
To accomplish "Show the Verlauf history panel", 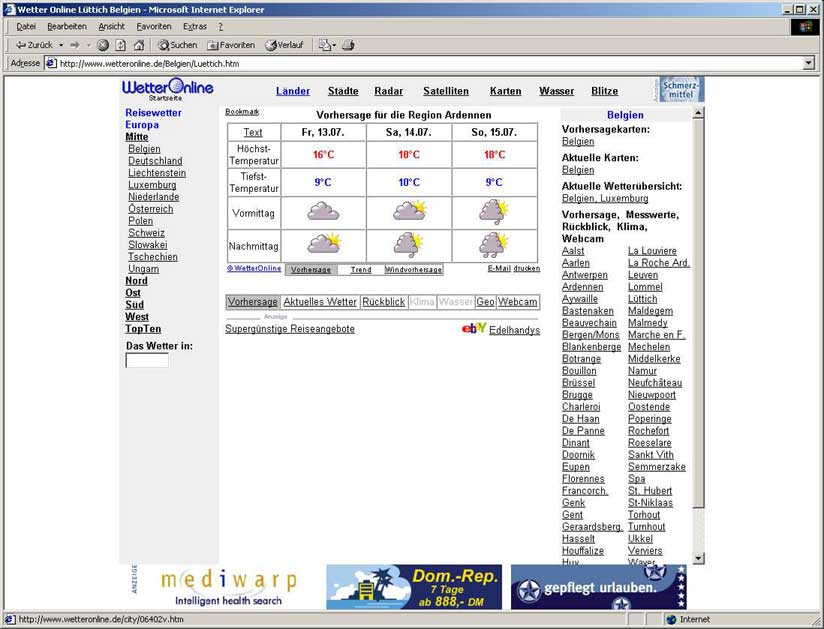I will (284, 45).
